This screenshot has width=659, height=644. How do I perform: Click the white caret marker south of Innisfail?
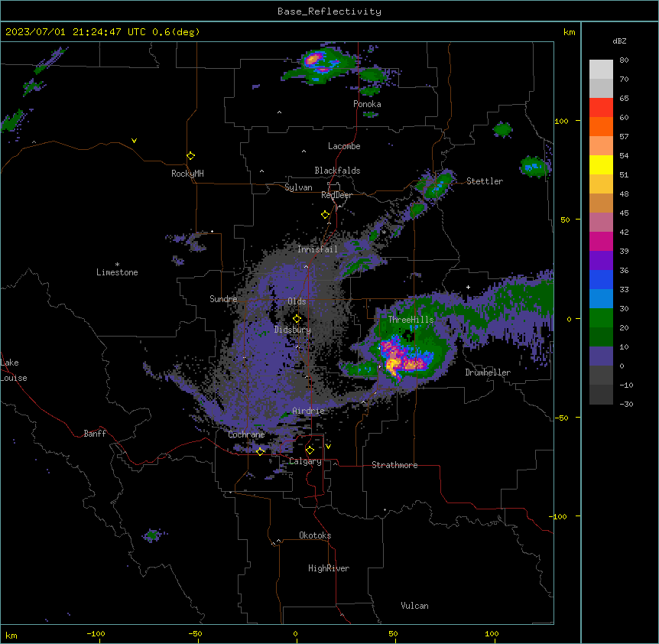(306, 266)
